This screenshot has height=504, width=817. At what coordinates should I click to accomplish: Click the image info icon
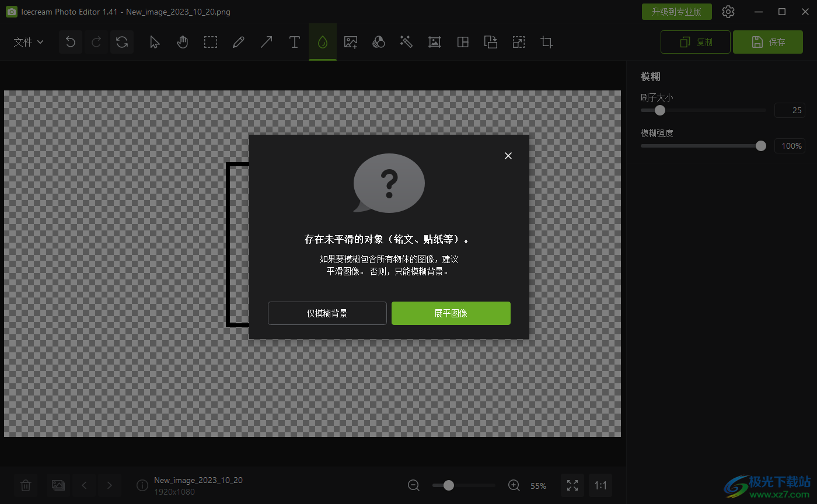[142, 485]
